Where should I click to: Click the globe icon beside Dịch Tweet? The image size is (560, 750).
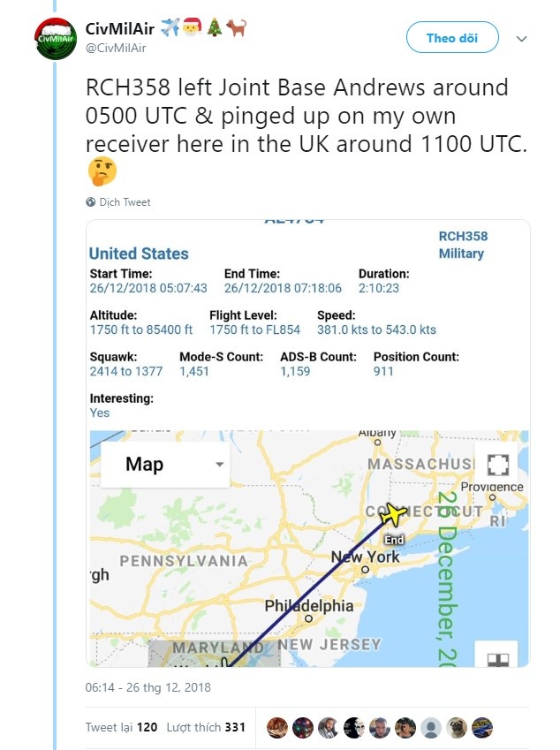(91, 202)
